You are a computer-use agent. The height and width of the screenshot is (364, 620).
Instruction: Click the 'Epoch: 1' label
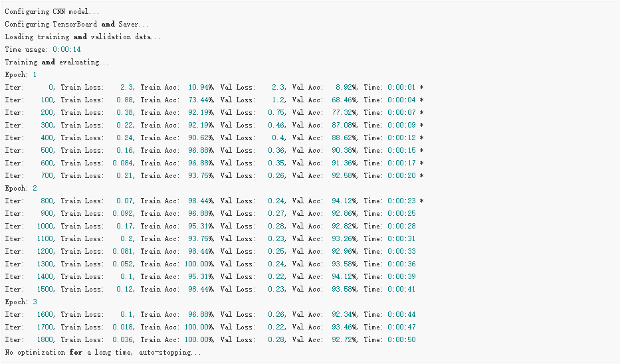point(21,74)
